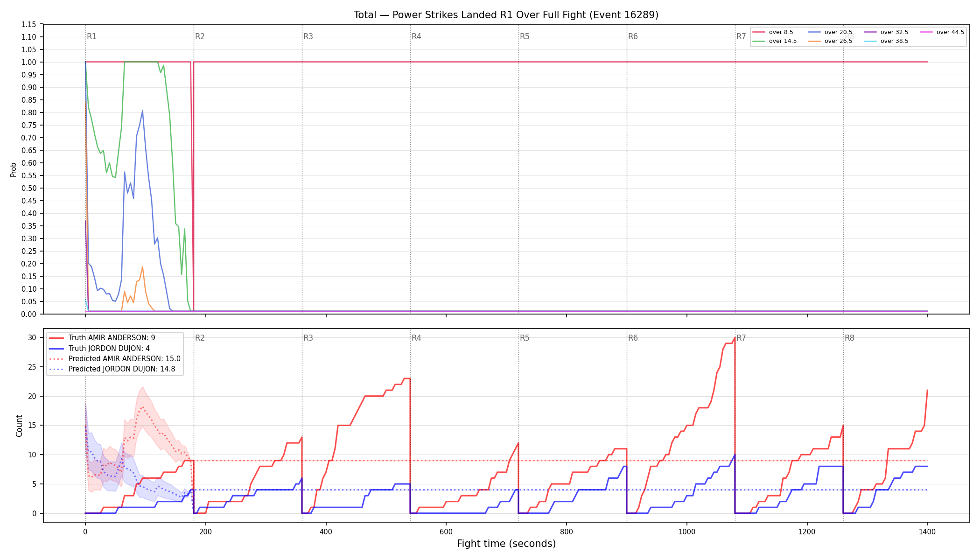Click the 20 tick on the Count axis
The width and height of the screenshot is (980, 560).
pos(32,396)
